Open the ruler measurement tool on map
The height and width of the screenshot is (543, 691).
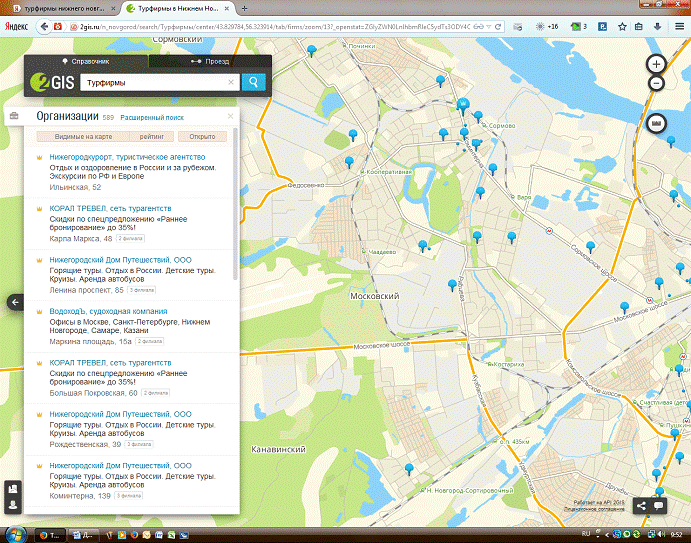656,124
